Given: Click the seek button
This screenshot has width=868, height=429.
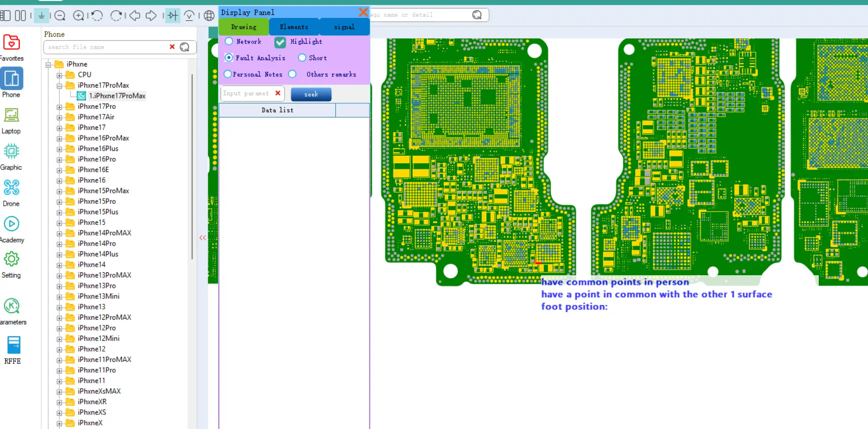Looking at the screenshot, I should 311,94.
